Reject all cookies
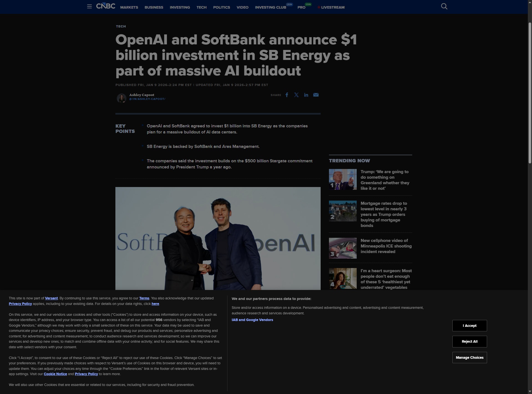532x394 pixels. (470, 342)
